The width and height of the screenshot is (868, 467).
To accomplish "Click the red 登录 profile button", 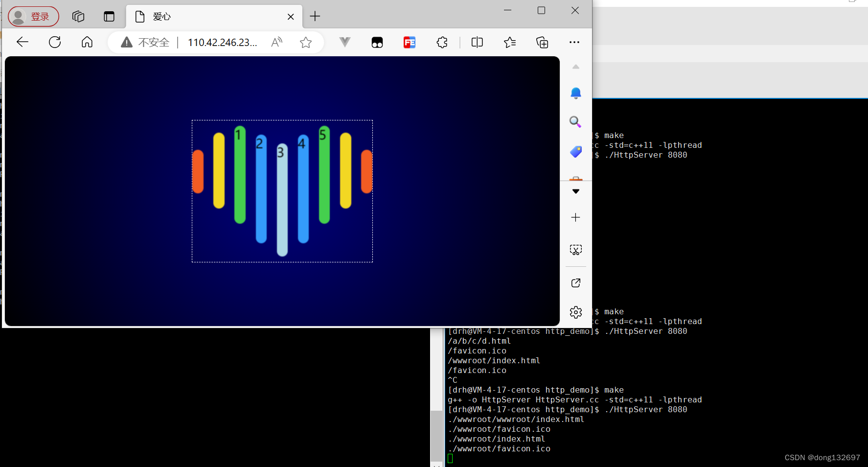I will (33, 17).
